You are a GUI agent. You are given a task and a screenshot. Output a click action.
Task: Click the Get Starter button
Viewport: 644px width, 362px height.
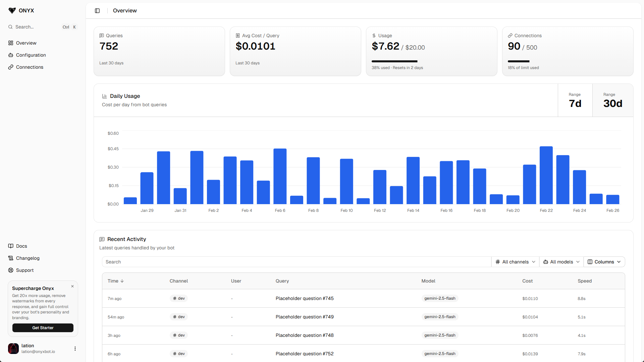pyautogui.click(x=43, y=328)
